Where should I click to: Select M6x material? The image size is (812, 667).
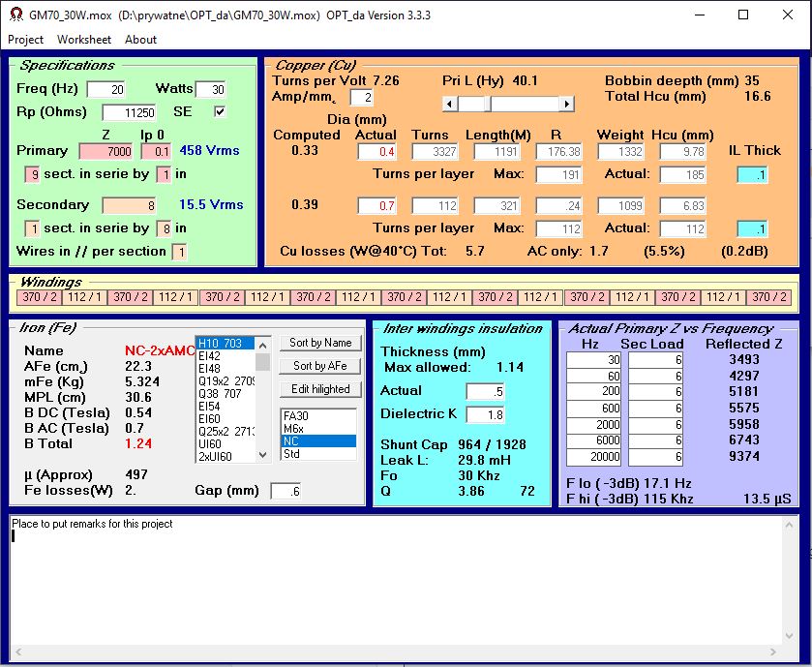[x=318, y=428]
